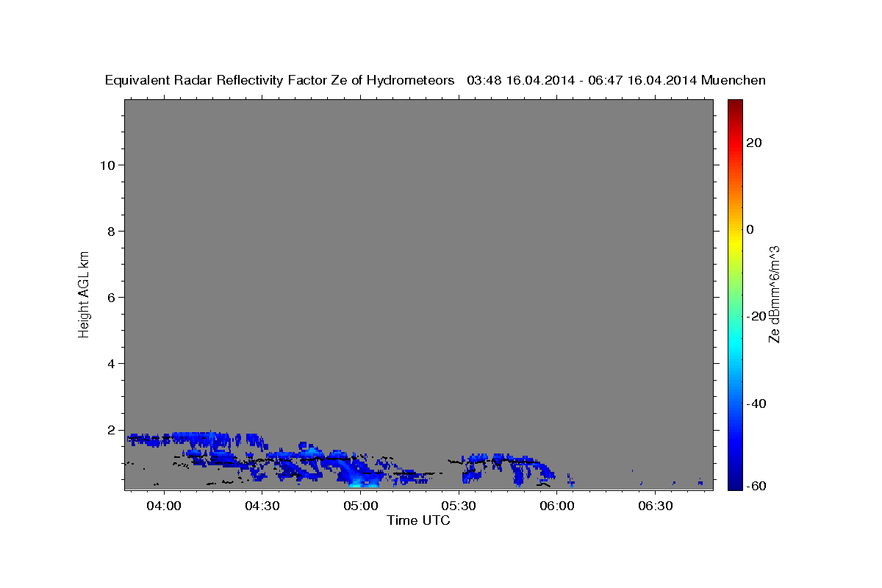Click the height tick label 2
882x588 pixels.
(112, 429)
